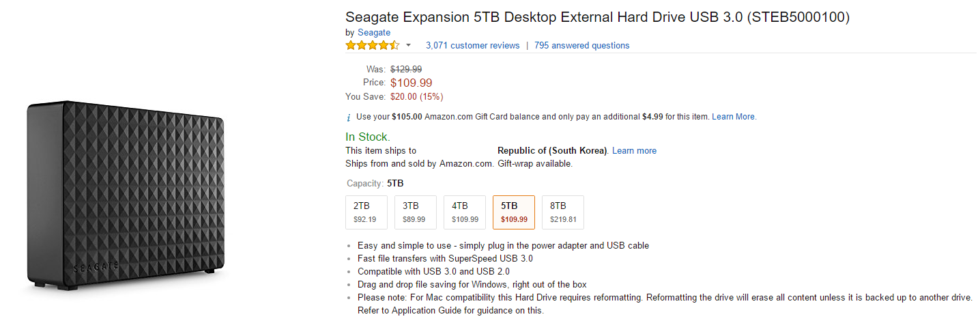Click the $109.99 current price
The width and height of the screenshot is (980, 321).
pos(411,83)
